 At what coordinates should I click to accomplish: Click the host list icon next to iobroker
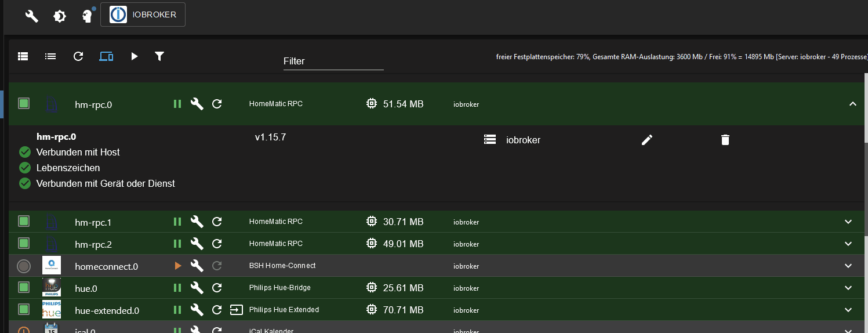coord(490,140)
